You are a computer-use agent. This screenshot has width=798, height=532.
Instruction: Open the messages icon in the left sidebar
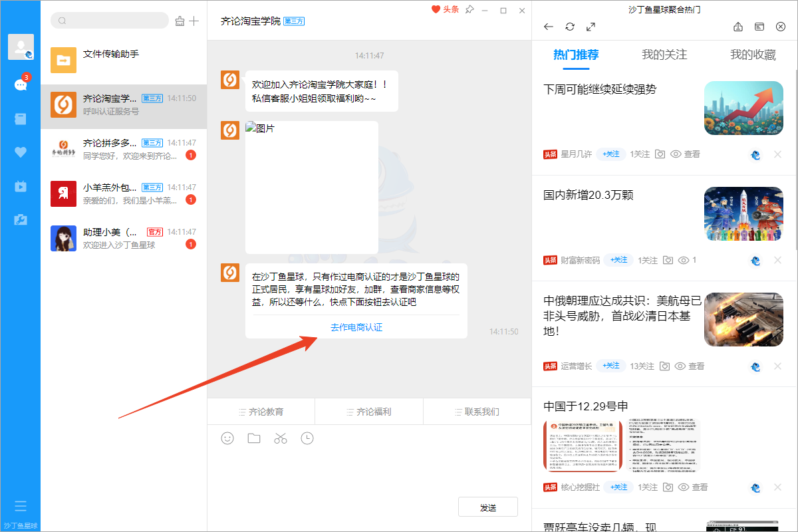21,85
